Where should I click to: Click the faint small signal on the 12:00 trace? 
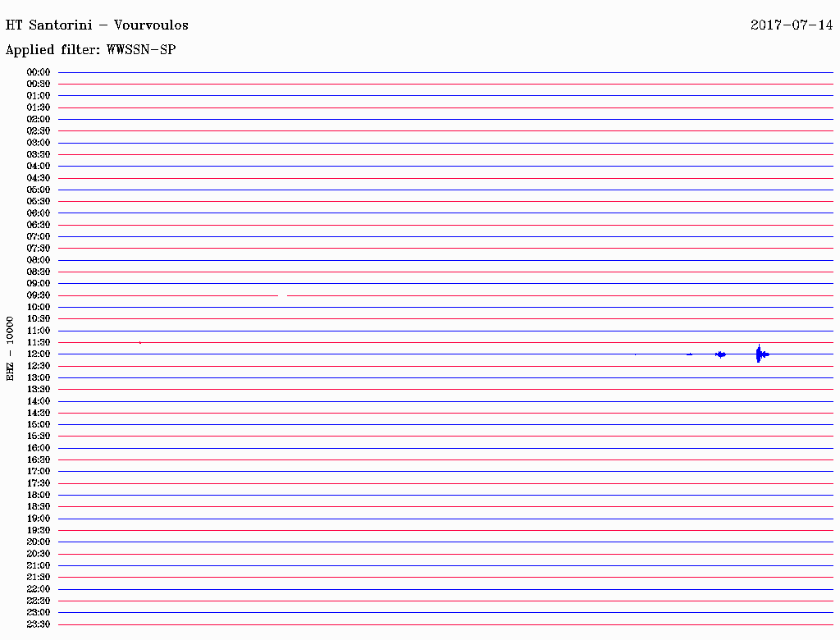click(x=690, y=354)
